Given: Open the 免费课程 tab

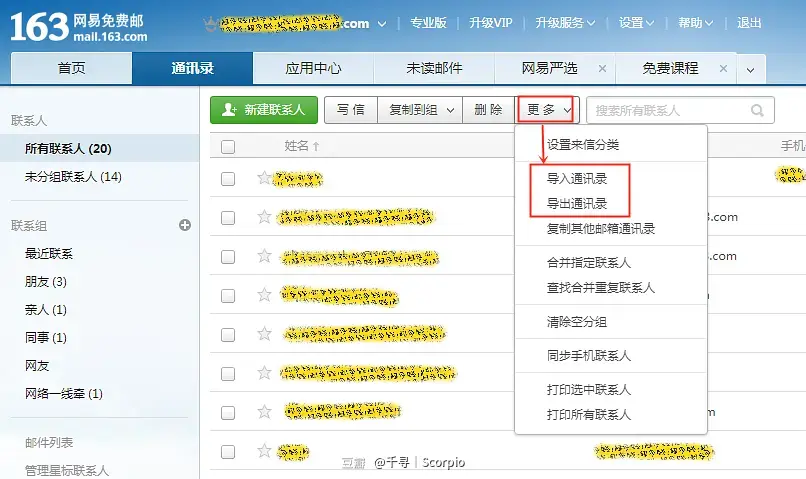Looking at the screenshot, I should point(670,68).
